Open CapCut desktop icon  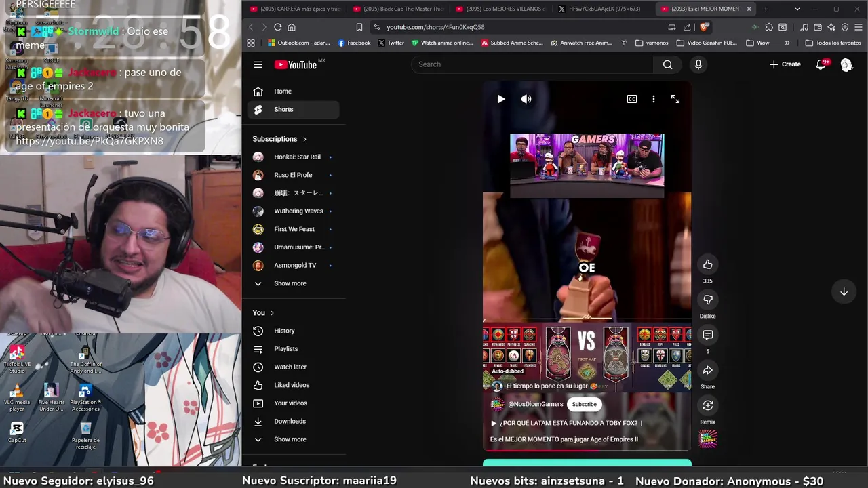pos(17,432)
